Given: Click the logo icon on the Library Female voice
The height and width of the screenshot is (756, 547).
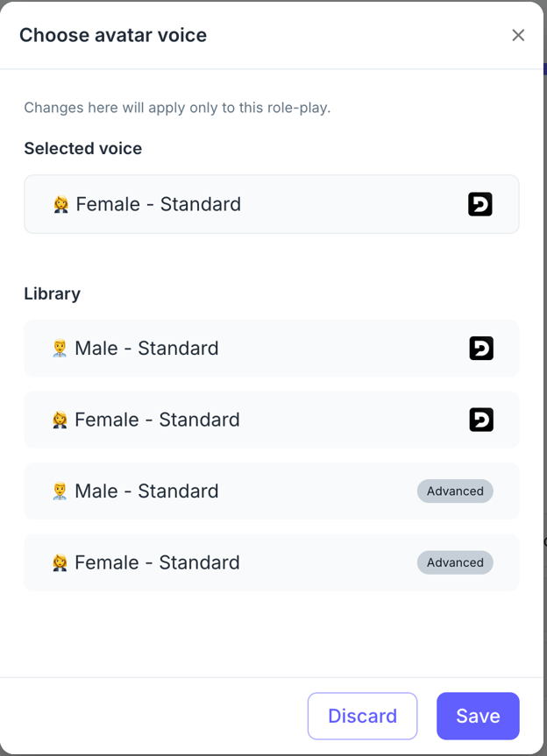Looking at the screenshot, I should [x=481, y=420].
